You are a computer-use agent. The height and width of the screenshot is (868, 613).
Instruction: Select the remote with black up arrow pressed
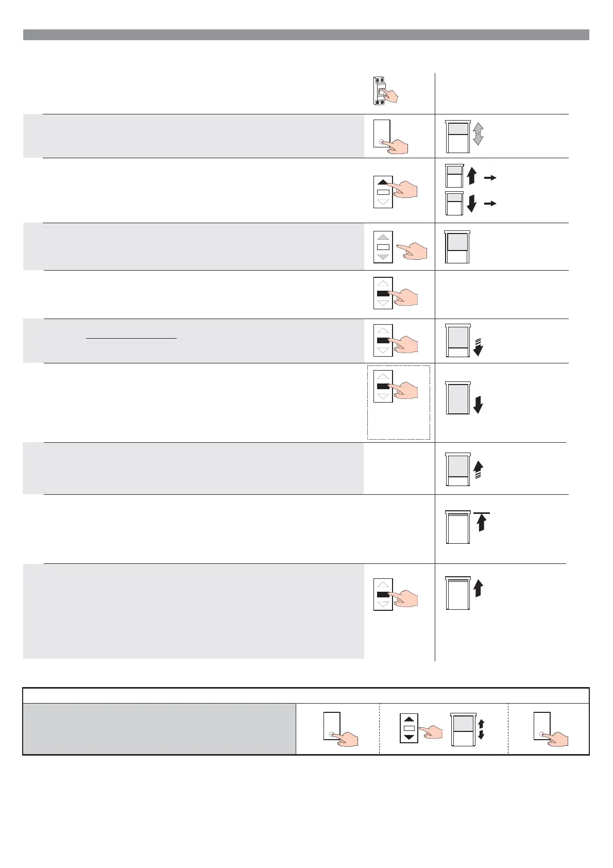(x=396, y=192)
